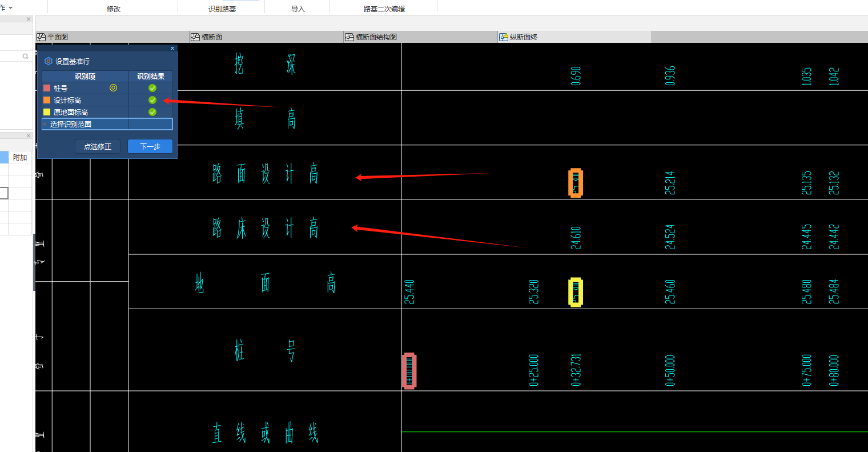Click the 直线或曲线 row label

click(266, 433)
